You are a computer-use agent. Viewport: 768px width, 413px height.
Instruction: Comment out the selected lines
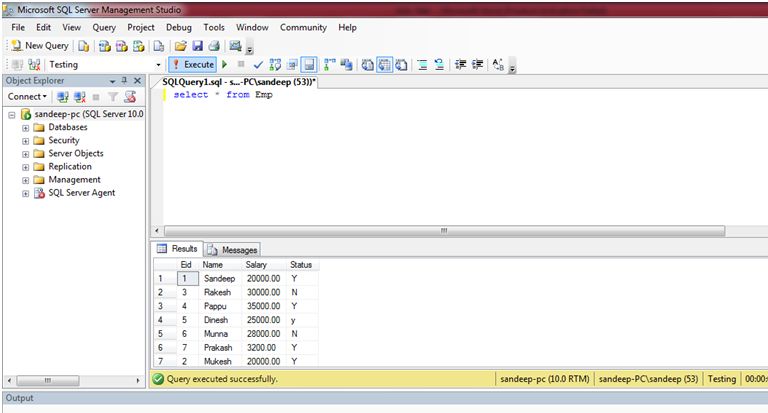click(423, 65)
